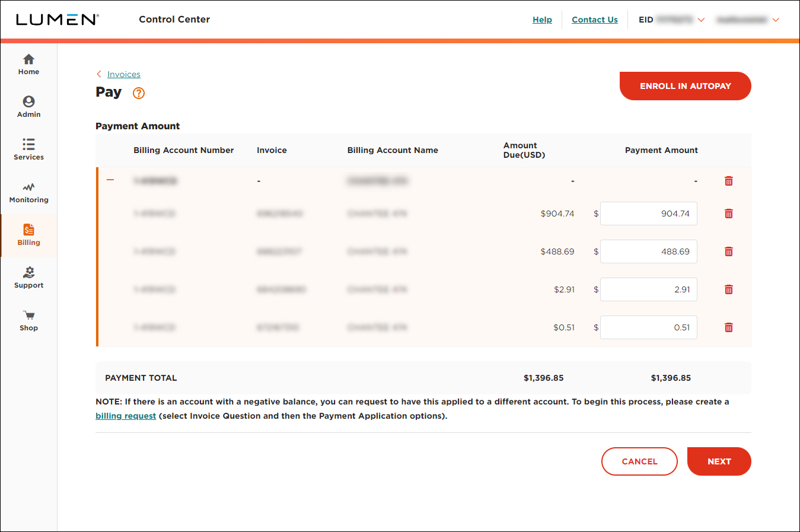Click the Billing Account Name column header

[393, 150]
